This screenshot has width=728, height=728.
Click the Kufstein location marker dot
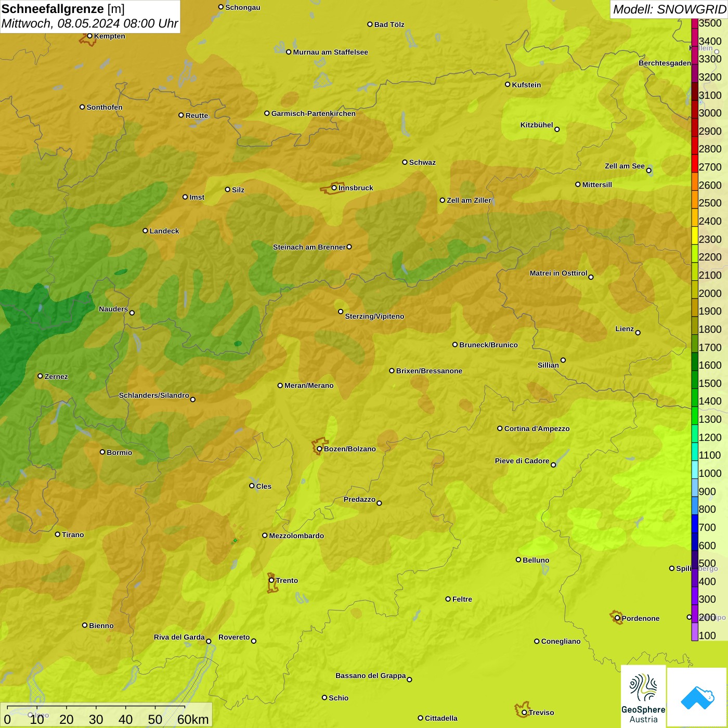tap(508, 84)
